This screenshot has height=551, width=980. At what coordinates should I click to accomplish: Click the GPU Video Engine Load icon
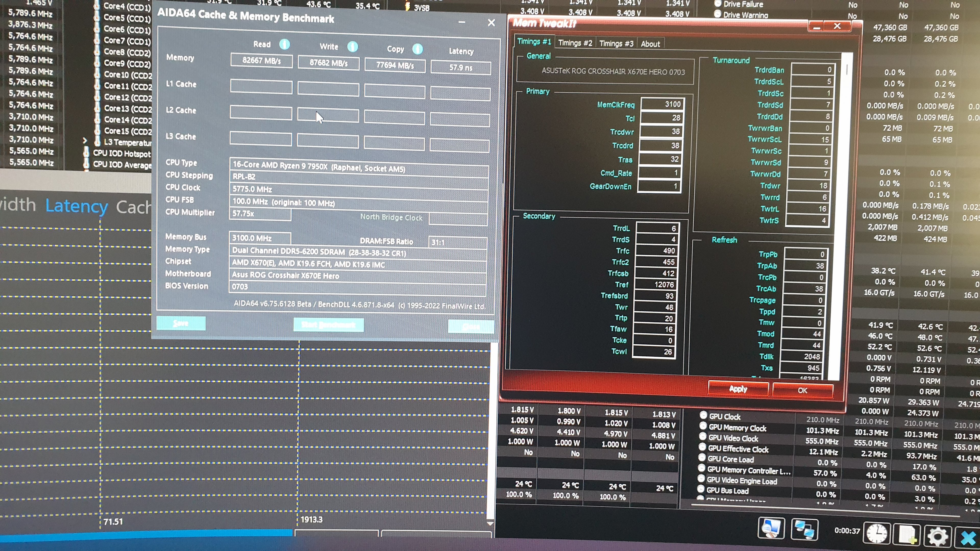click(701, 478)
